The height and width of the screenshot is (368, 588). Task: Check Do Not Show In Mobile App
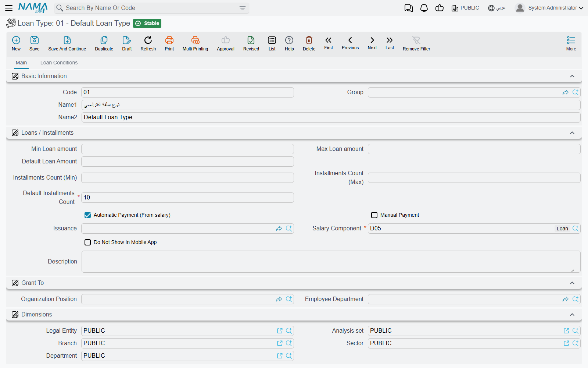[x=88, y=242]
